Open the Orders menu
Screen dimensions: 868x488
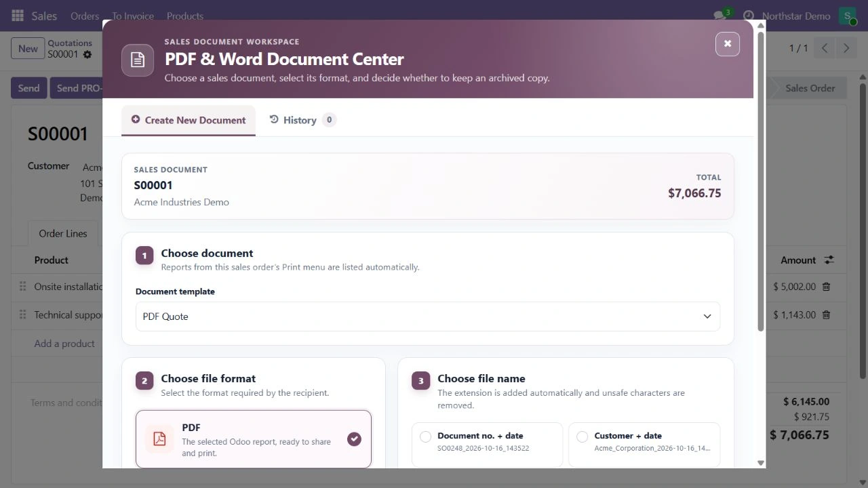click(x=85, y=16)
